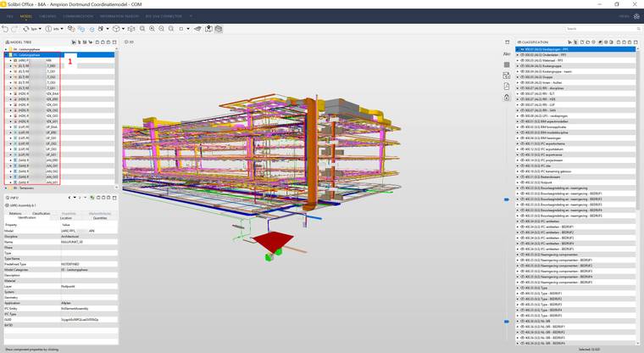Click the map pin icon in toolbar
The width and height of the screenshot is (644, 353).
tap(208, 29)
